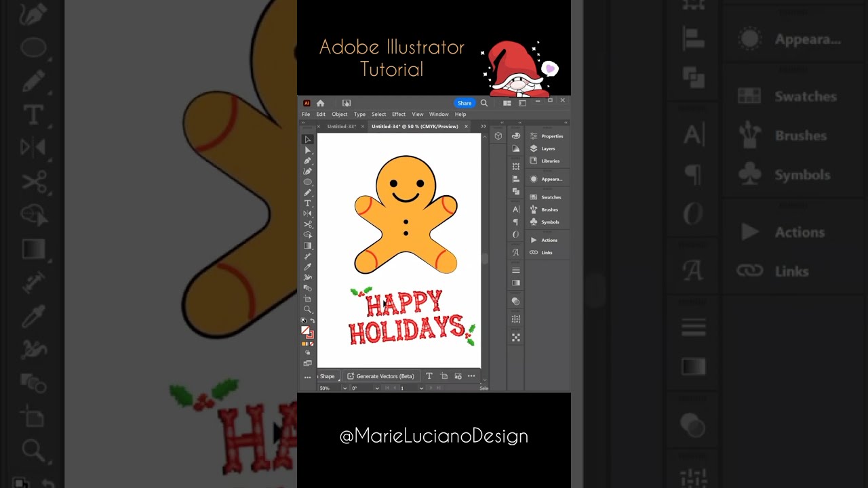Select the Zoom magnifier tool
The width and height of the screenshot is (868, 488).
point(307,309)
